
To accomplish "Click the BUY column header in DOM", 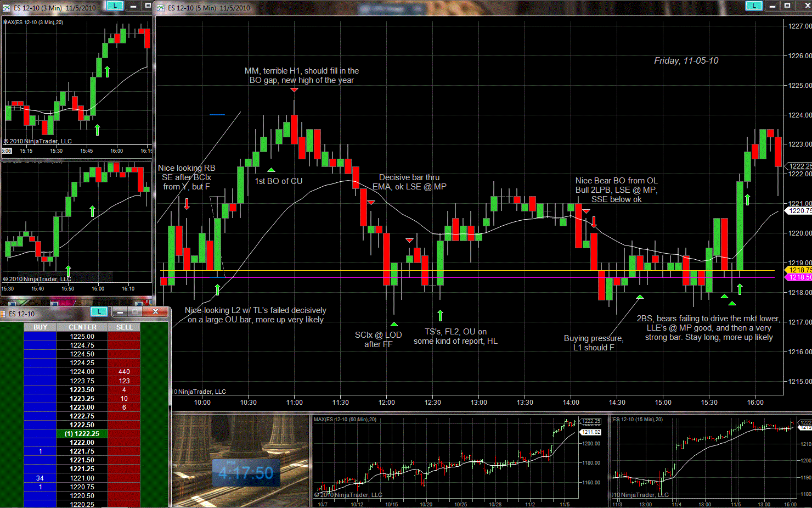I will 40,327.
